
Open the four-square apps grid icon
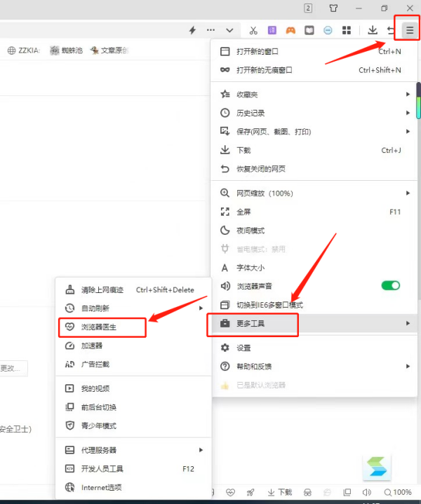pyautogui.click(x=346, y=30)
